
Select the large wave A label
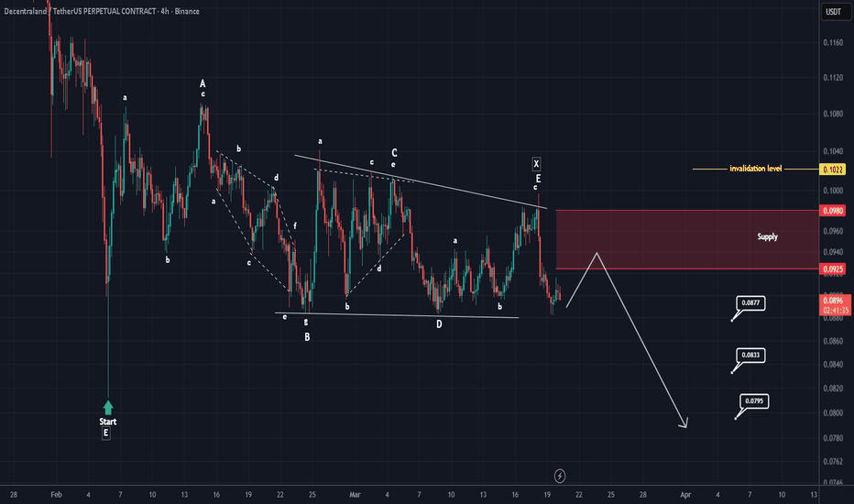(203, 83)
